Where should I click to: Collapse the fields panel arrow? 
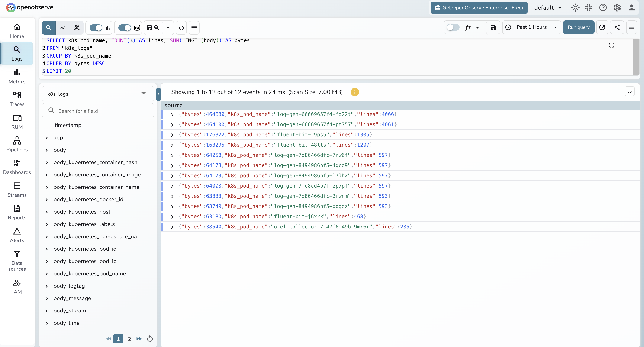point(158,94)
